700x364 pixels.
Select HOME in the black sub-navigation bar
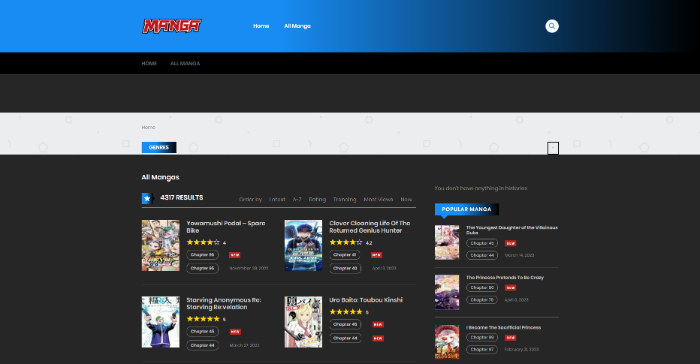149,63
